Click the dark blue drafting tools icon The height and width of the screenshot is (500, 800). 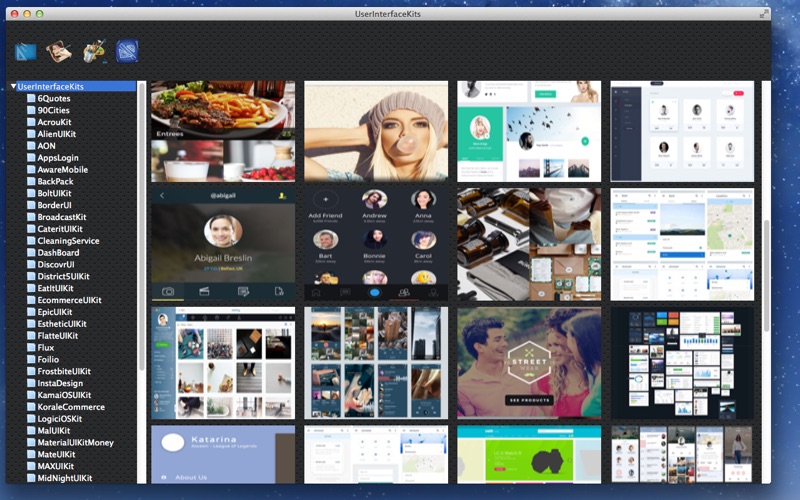[127, 51]
